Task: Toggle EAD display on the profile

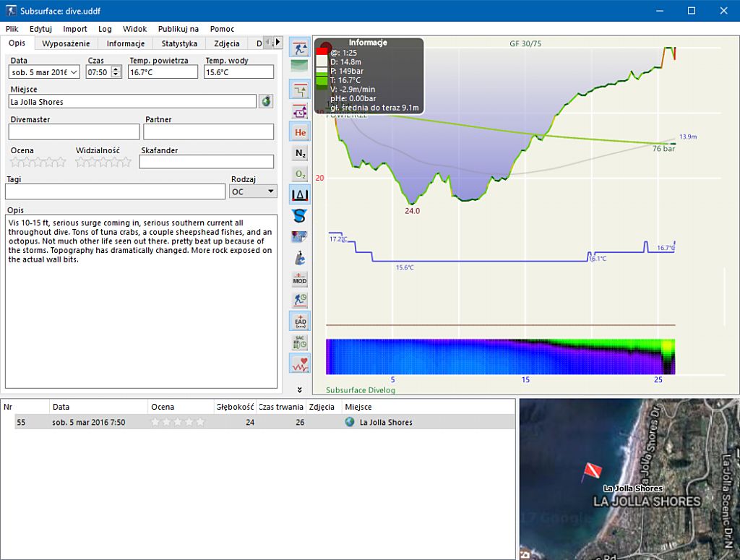Action: [x=299, y=320]
